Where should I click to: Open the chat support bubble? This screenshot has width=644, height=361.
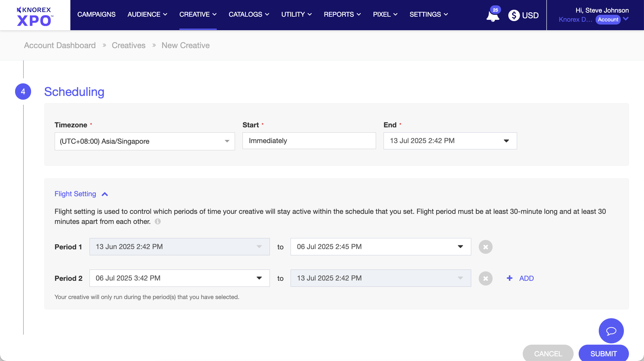(x=611, y=331)
